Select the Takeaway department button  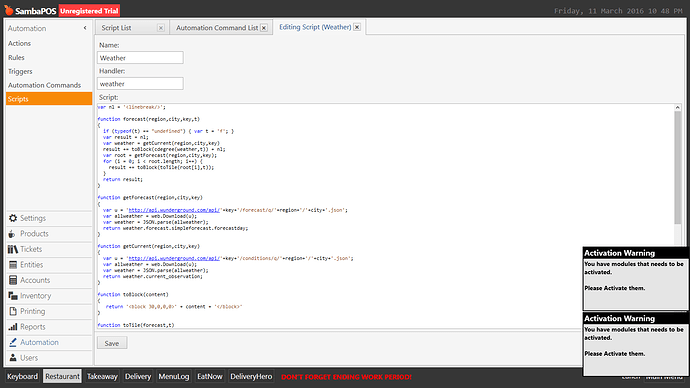(102, 377)
